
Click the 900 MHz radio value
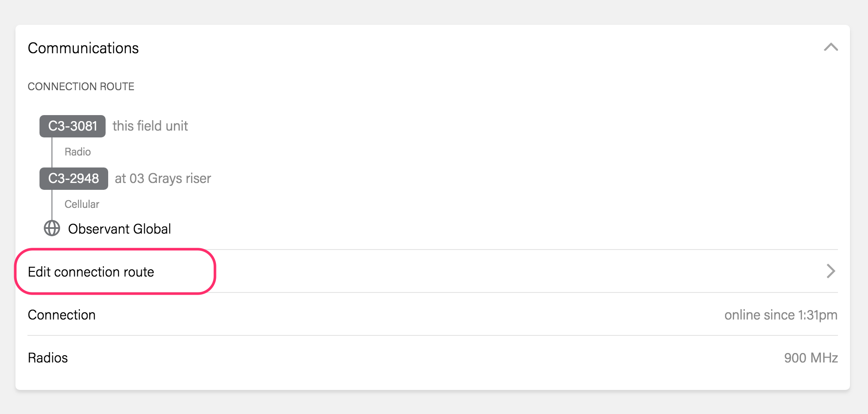810,358
